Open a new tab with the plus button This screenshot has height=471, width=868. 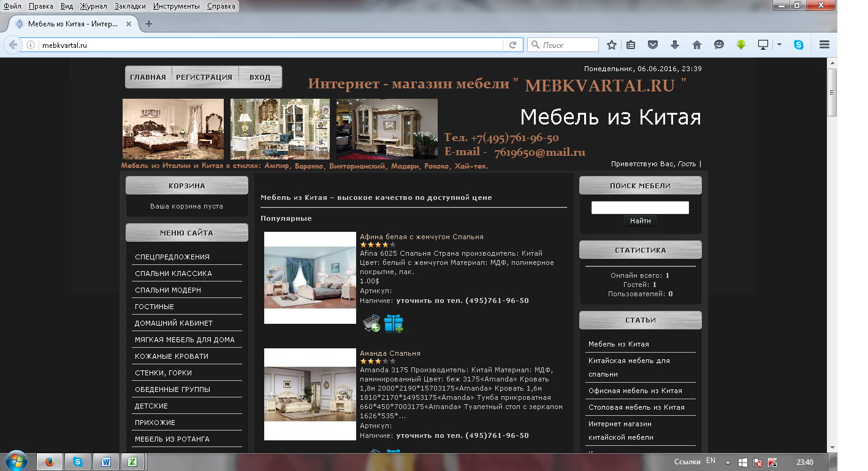tap(148, 24)
